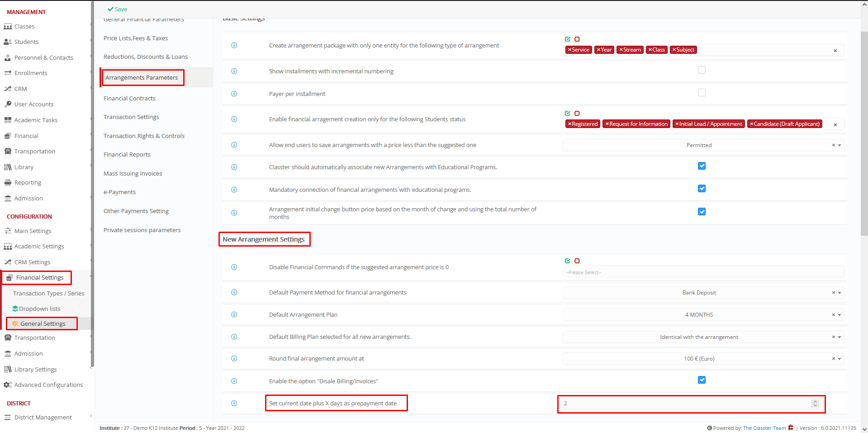Uncheck Mandatory connection with educational programs

point(702,189)
